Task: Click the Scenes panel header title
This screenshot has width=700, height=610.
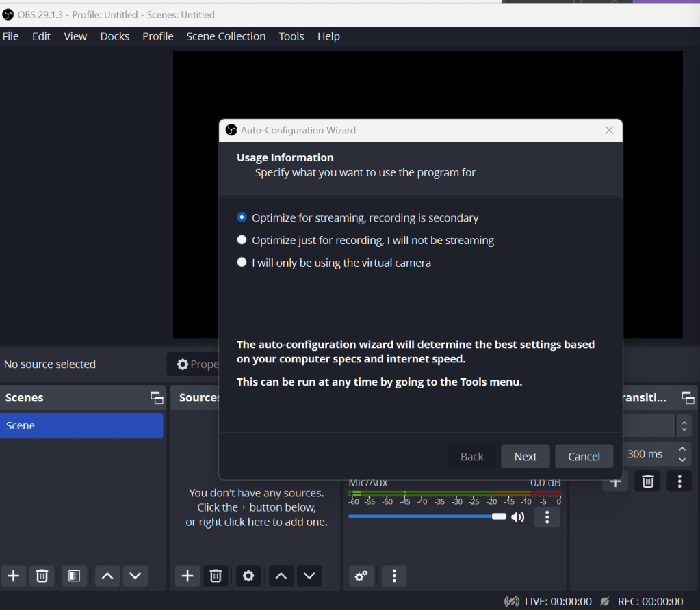Action: click(x=24, y=397)
